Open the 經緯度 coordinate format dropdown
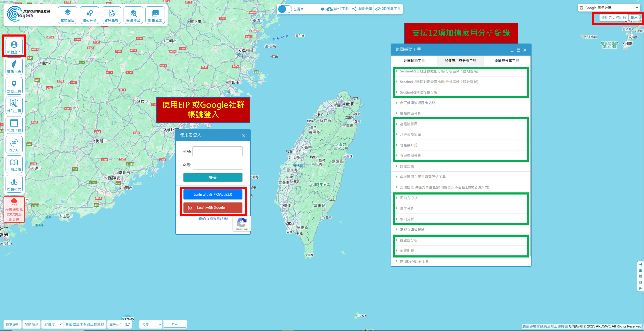644x331 pixels. [x=52, y=324]
